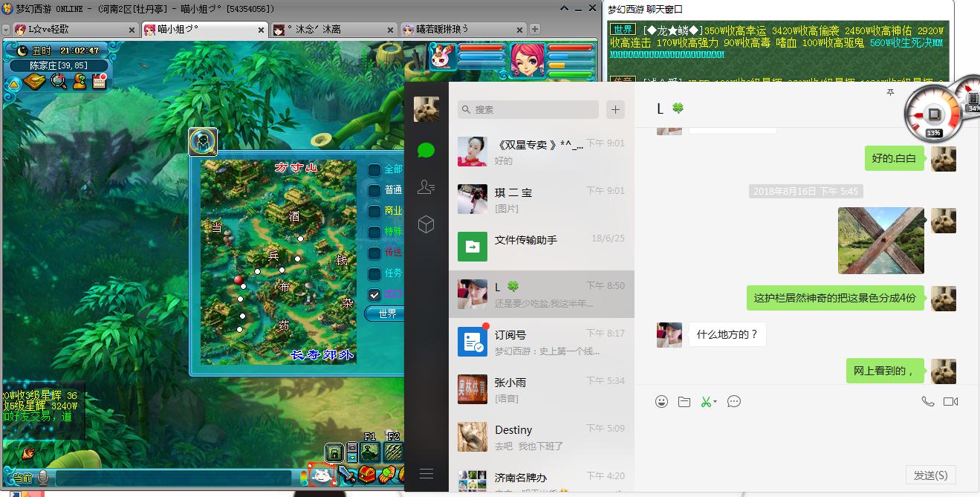Use the F1 skill shortcut slot

(x=370, y=452)
